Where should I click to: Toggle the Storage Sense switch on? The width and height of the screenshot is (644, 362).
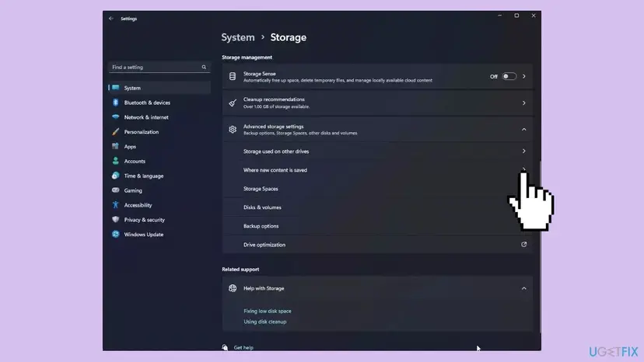[509, 76]
